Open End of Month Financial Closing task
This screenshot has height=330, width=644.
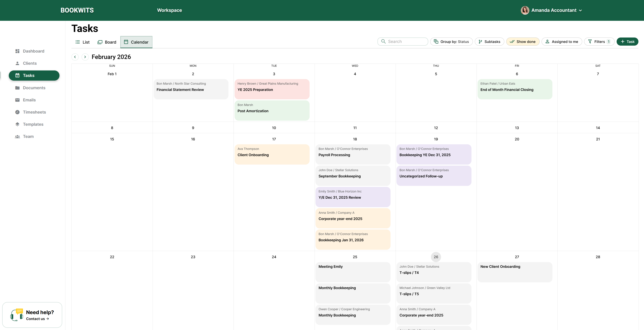515,89
